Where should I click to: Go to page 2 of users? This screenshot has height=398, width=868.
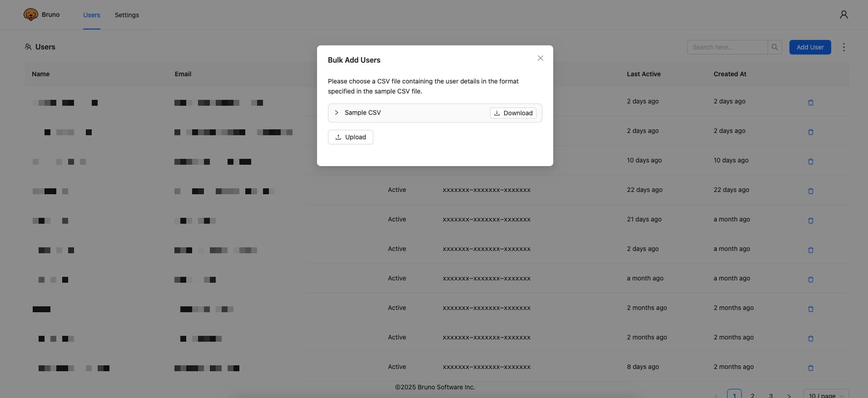(753, 395)
